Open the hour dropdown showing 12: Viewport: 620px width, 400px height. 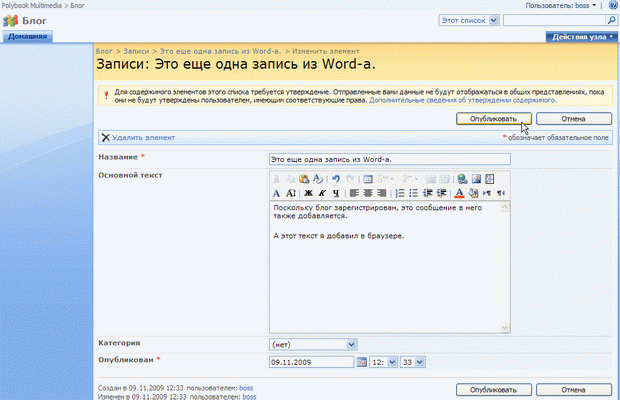pyautogui.click(x=385, y=362)
